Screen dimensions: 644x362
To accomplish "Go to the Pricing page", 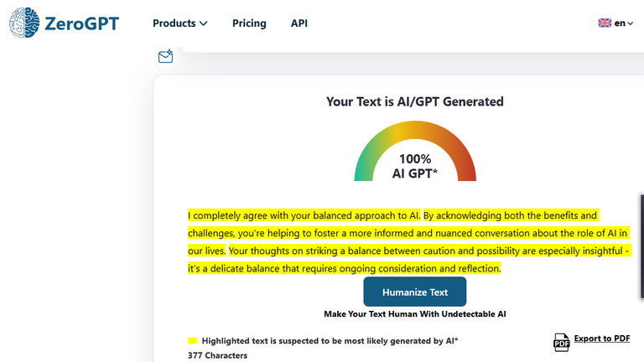I will coord(249,23).
